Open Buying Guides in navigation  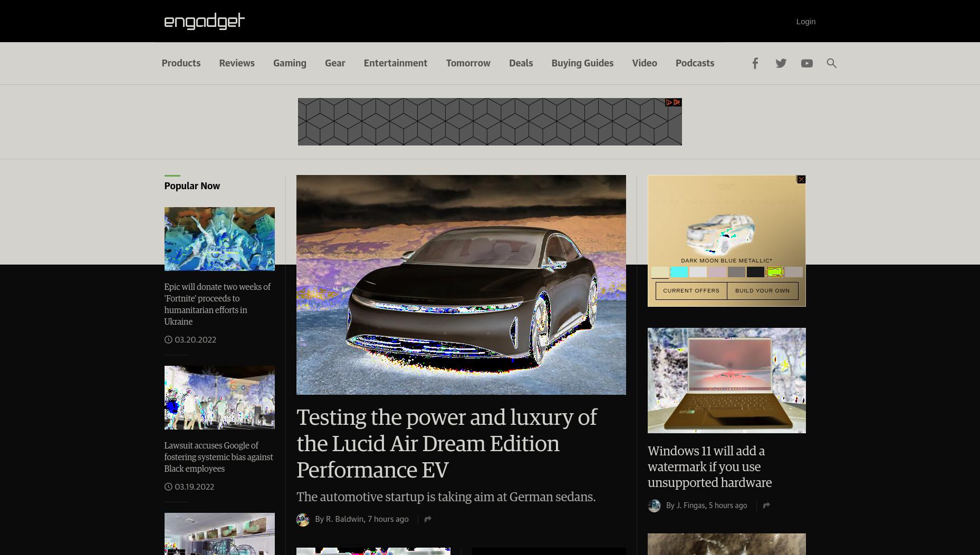tap(582, 63)
